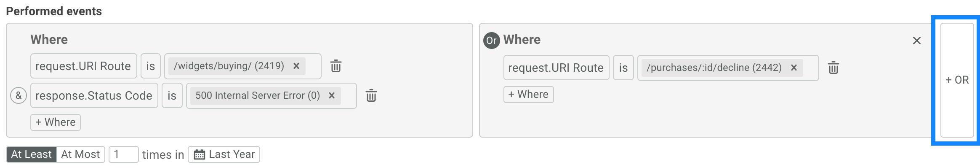Delete the response.Status Code condition with its trash icon

tap(371, 96)
